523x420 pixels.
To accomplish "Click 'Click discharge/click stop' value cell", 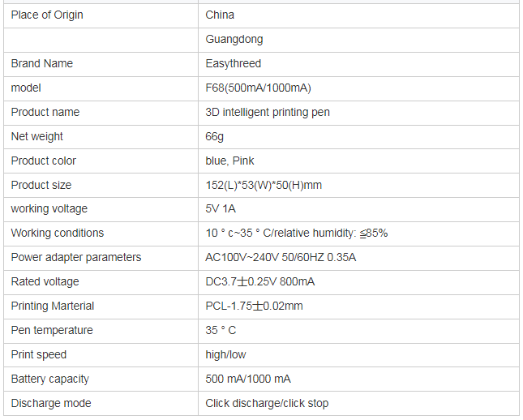I will tap(267, 403).
